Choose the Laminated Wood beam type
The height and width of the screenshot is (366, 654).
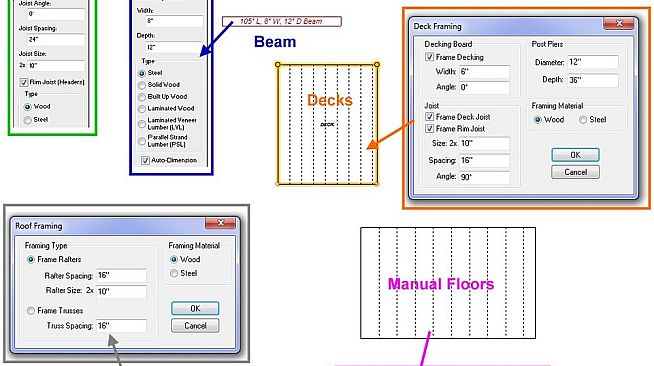click(142, 109)
